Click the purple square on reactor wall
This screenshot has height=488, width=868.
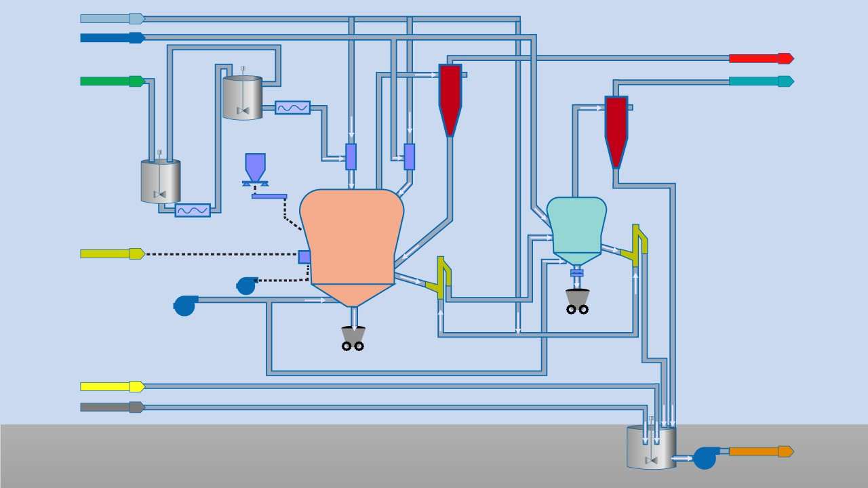point(304,257)
